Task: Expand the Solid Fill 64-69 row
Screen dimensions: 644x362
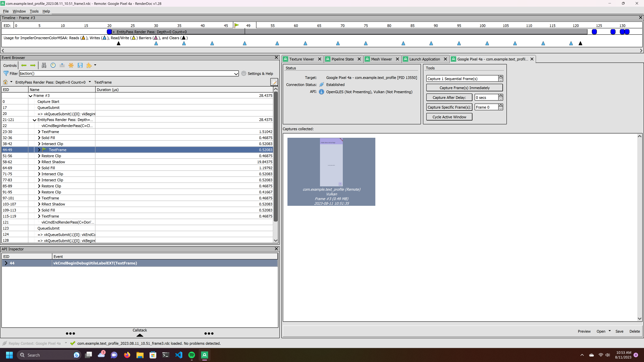Action: pyautogui.click(x=39, y=168)
